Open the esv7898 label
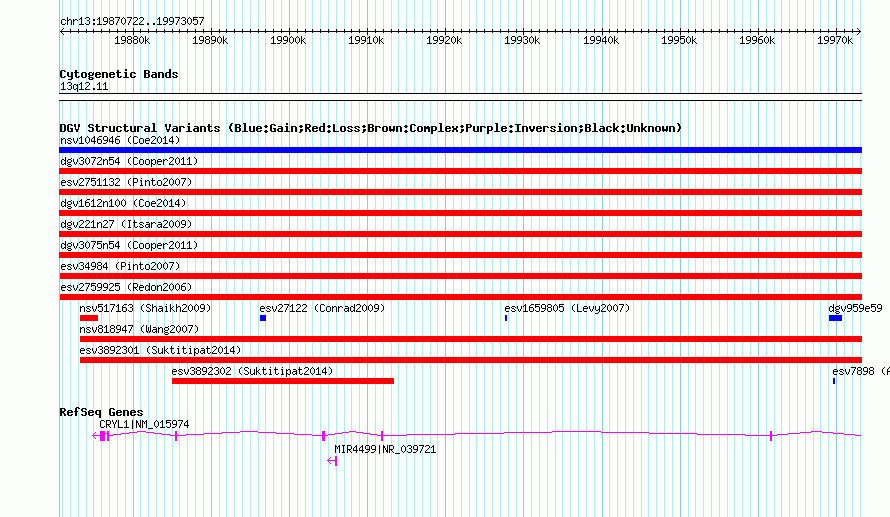 854,371
